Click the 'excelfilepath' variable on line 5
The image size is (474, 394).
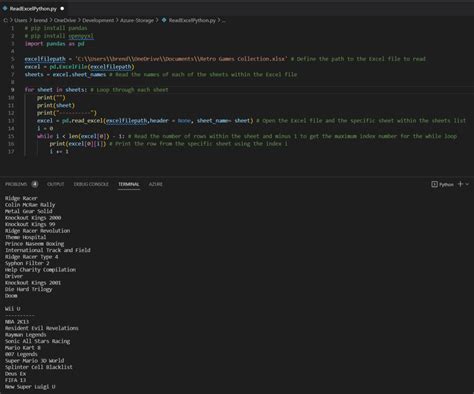45,59
